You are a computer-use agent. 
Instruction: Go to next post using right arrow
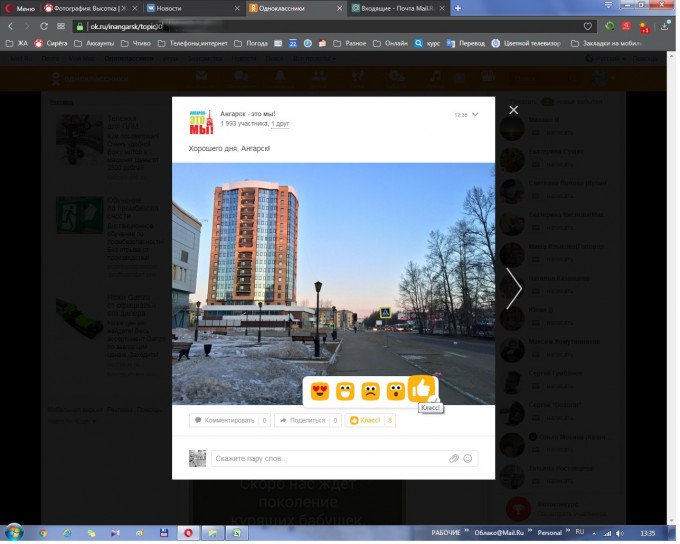pyautogui.click(x=513, y=288)
